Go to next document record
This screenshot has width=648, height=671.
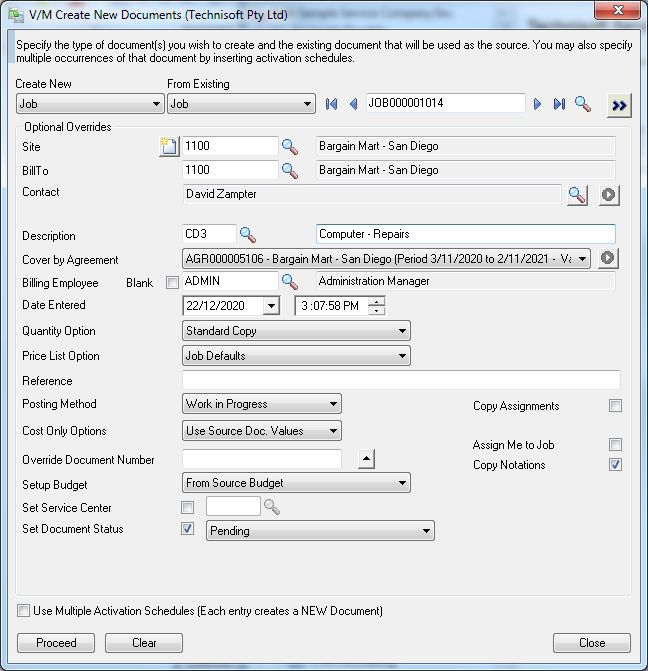coord(537,104)
